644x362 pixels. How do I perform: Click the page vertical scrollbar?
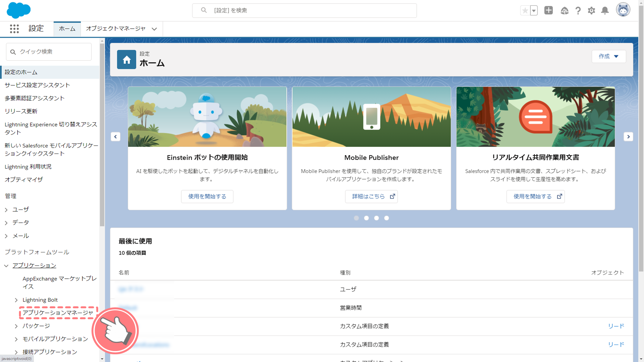[x=641, y=138]
